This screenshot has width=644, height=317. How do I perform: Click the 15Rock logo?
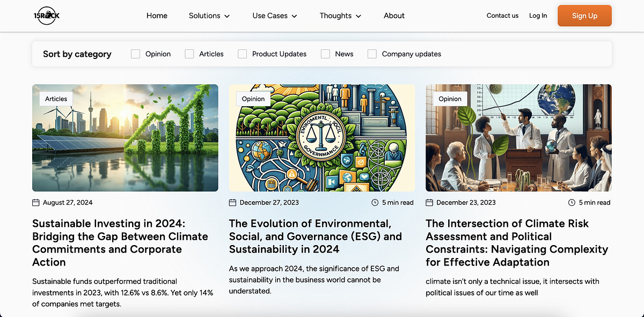(46, 16)
